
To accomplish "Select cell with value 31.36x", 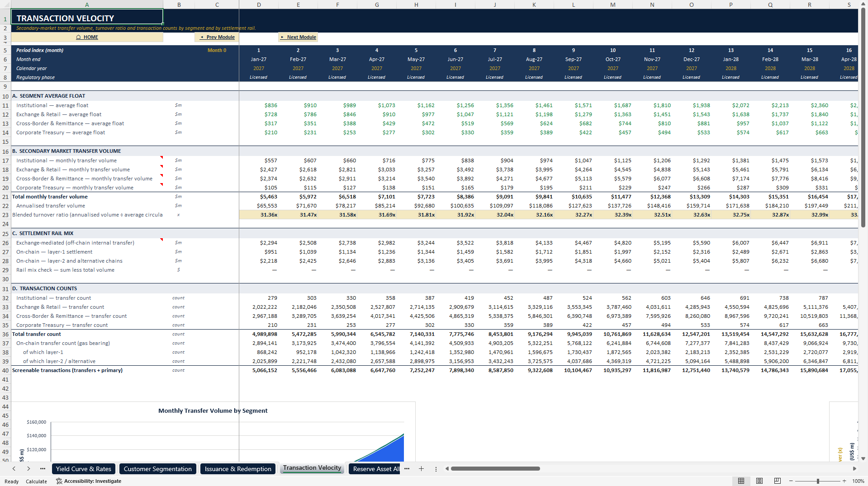I will (259, 215).
